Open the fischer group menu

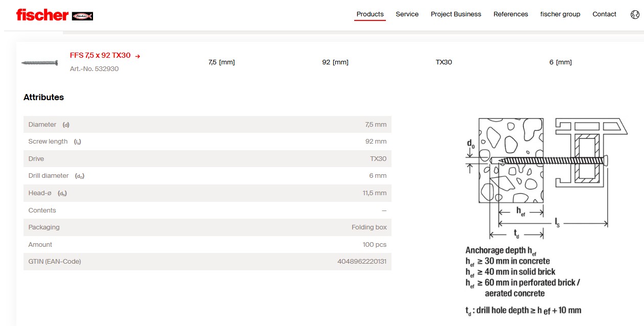pos(560,14)
